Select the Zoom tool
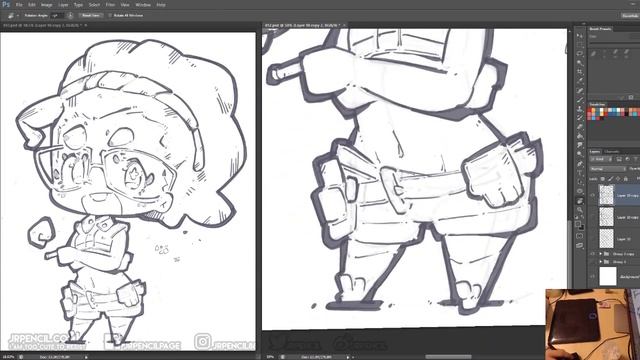 580,210
